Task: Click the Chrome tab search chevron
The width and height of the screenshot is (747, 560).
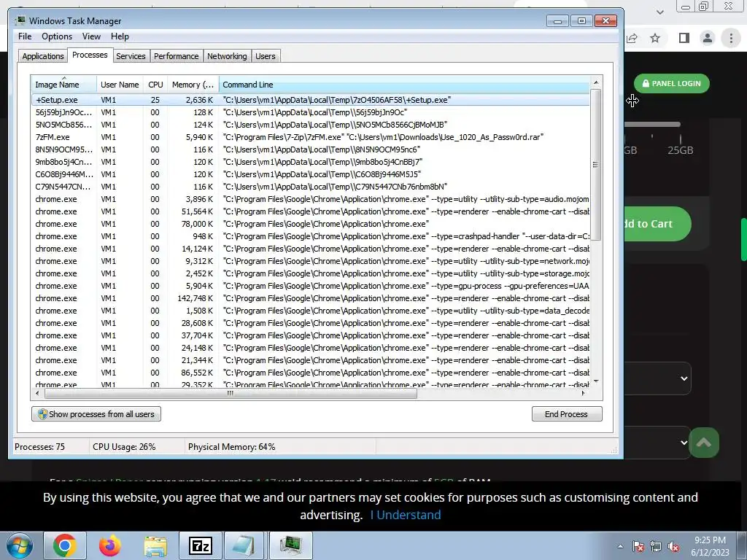Action: tap(659, 12)
